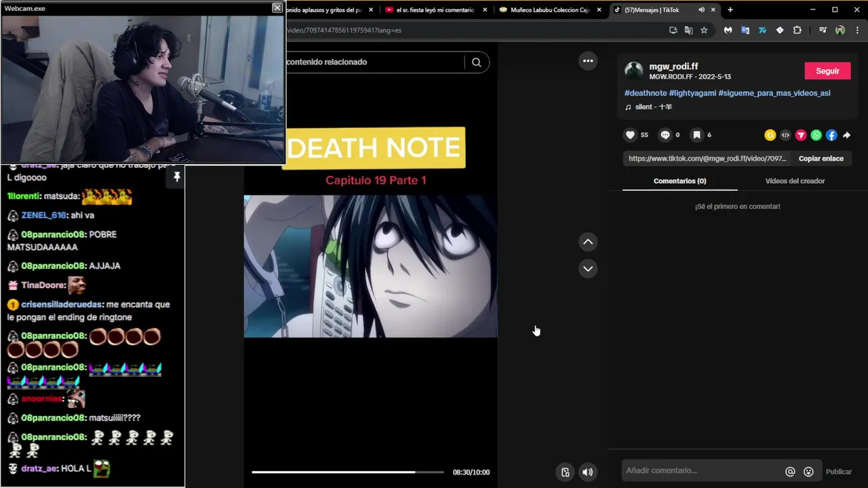Click the Copiar enlace button
This screenshot has width=868, height=488.
(821, 159)
